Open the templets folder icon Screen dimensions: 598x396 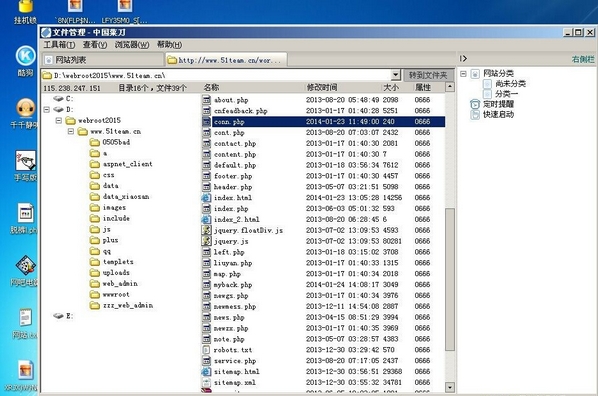(x=95, y=262)
